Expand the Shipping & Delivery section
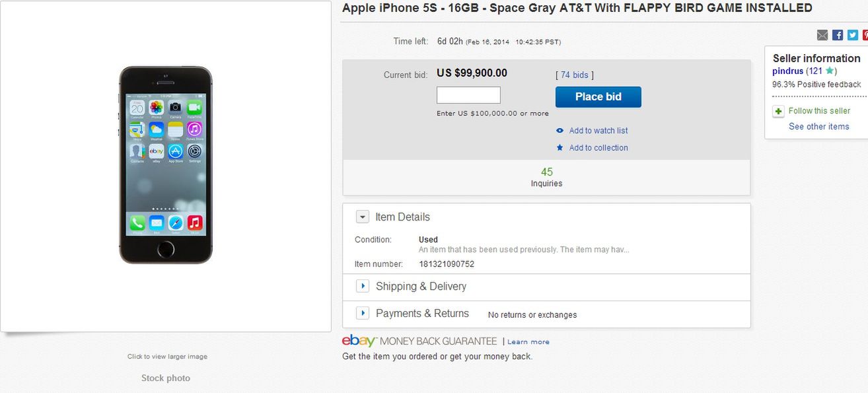 (362, 285)
